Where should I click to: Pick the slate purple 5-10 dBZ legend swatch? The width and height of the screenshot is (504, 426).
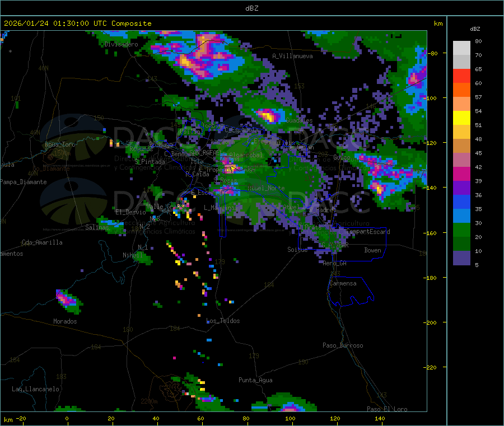(461, 258)
